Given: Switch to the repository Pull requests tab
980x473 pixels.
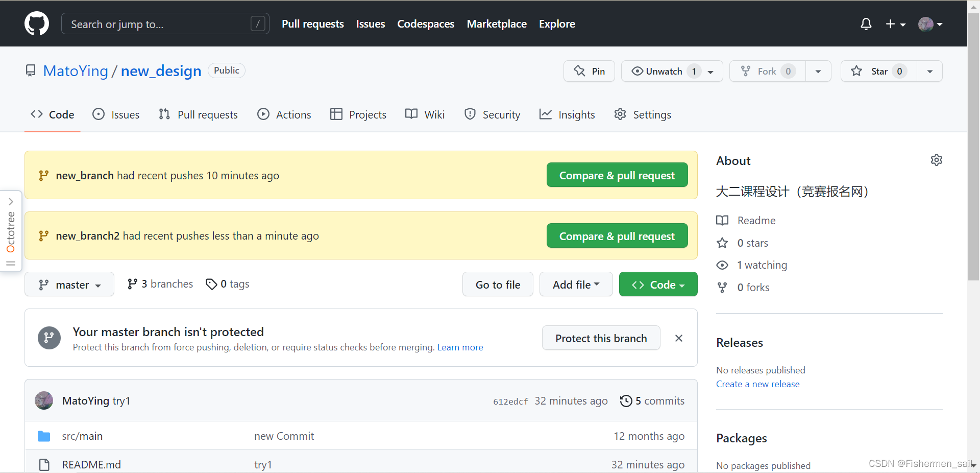Looking at the screenshot, I should click(198, 114).
